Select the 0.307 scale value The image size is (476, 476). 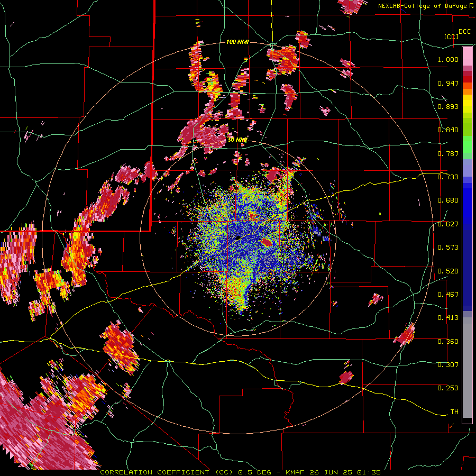(448, 365)
